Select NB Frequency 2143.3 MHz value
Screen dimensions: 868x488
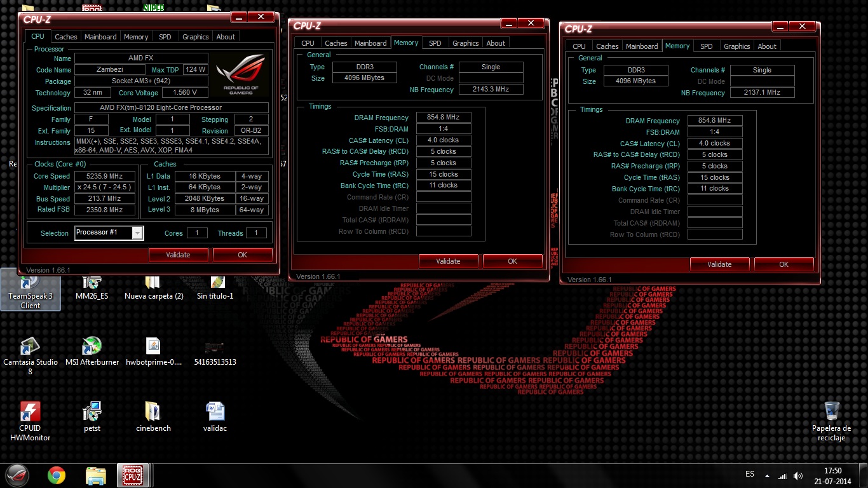point(491,90)
